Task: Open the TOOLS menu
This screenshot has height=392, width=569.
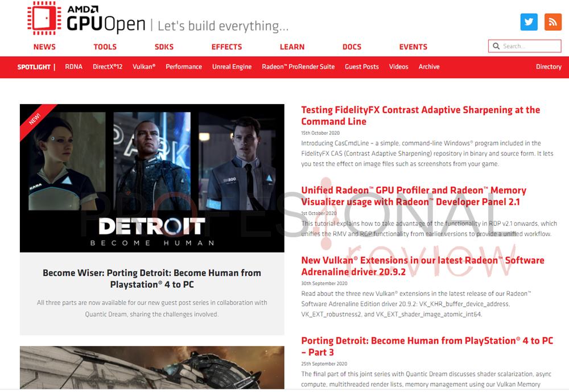Action: 105,47
